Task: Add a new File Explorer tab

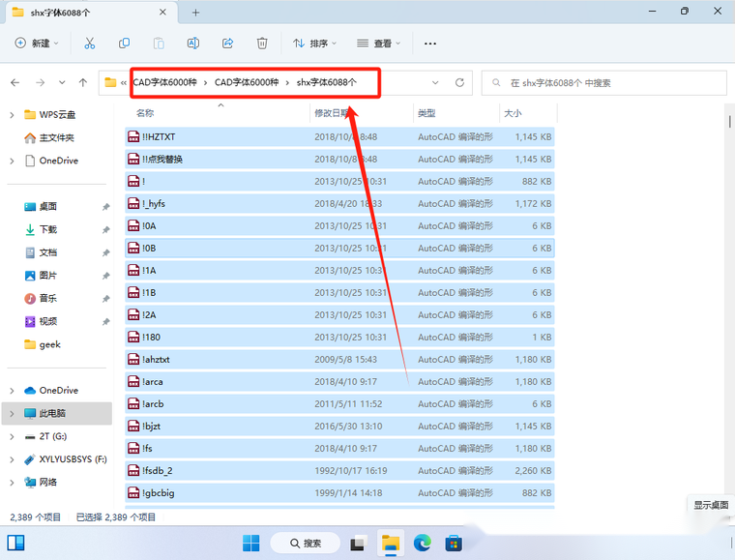Action: pos(195,13)
